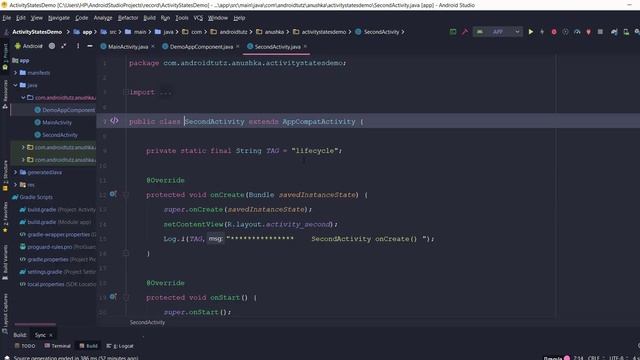Open gradle-wrapper.properties in the project tree
The height and width of the screenshot is (360, 640).
(x=58, y=235)
